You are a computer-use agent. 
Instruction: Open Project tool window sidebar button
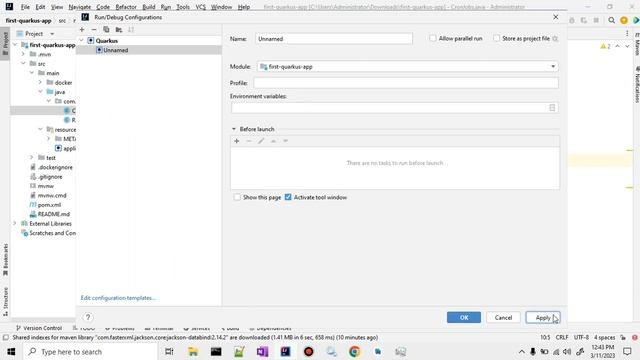point(5,44)
